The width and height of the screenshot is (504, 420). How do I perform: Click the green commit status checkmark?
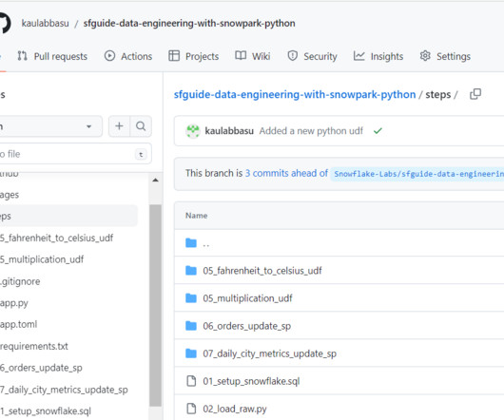[378, 131]
